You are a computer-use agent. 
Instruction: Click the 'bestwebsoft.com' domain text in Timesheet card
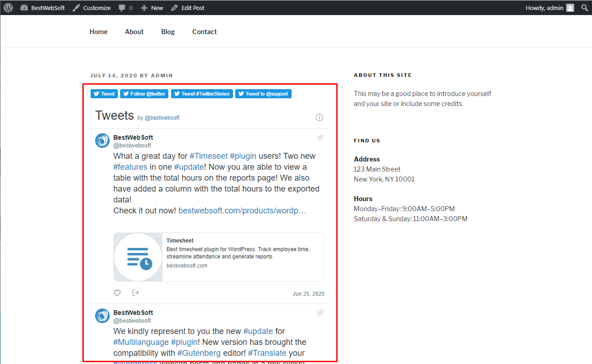pos(187,266)
